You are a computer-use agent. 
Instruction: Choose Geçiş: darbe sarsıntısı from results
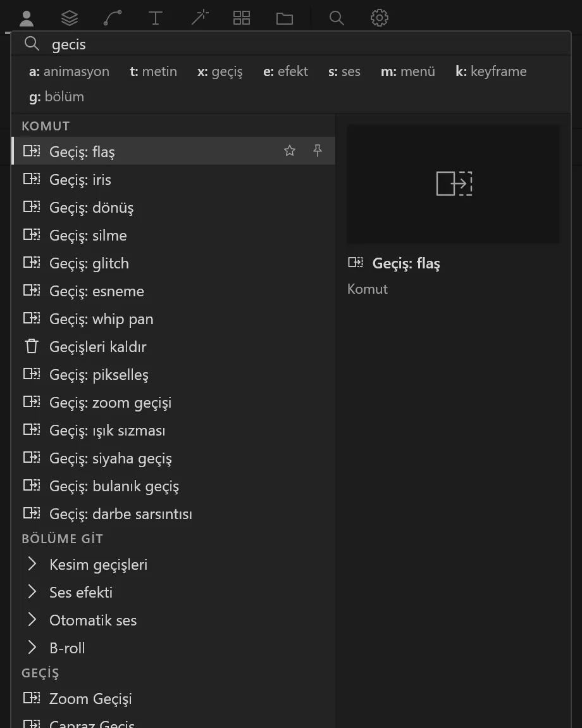173,513
